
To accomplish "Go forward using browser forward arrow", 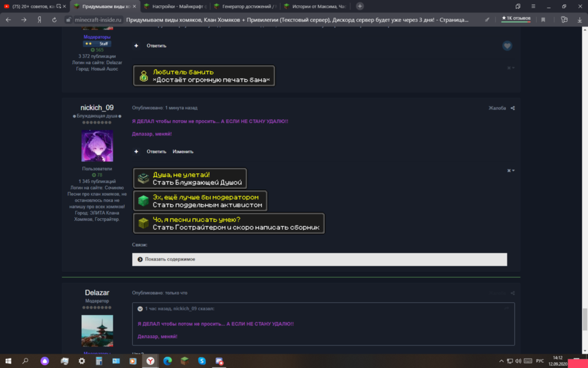I will coord(24,20).
